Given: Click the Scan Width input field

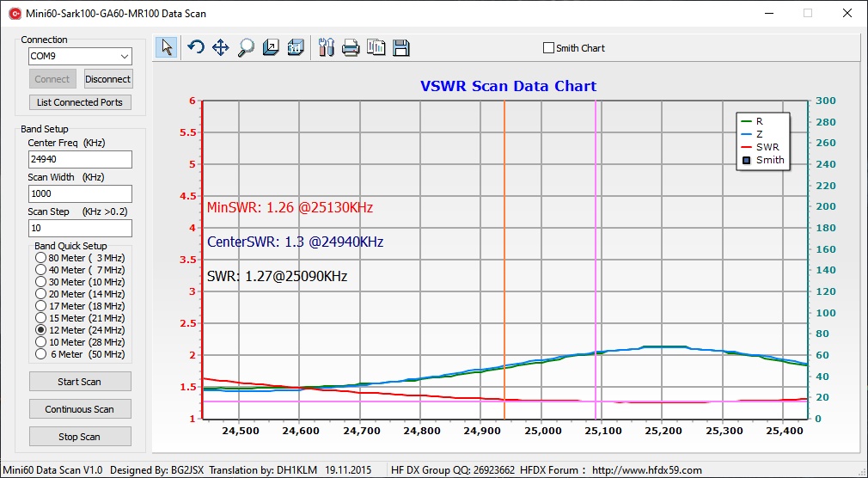Looking at the screenshot, I should (x=80, y=193).
